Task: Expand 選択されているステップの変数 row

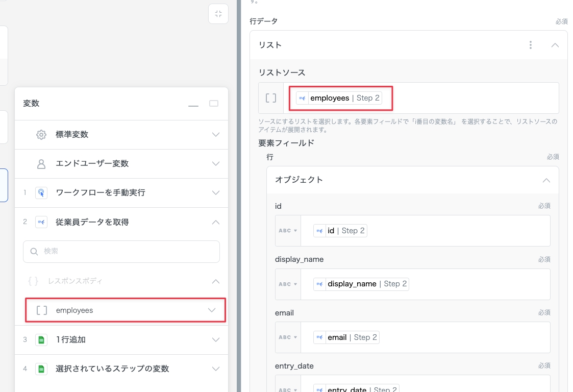Action: pyautogui.click(x=216, y=369)
